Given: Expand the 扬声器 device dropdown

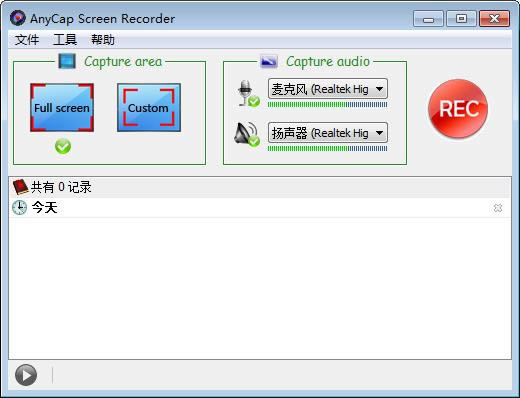Looking at the screenshot, I should [x=328, y=133].
